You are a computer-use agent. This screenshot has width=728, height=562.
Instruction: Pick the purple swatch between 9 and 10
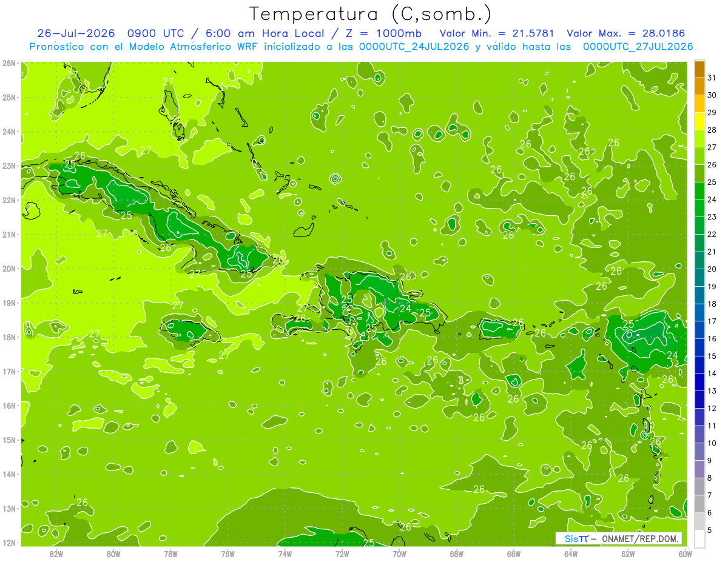pyautogui.click(x=699, y=452)
